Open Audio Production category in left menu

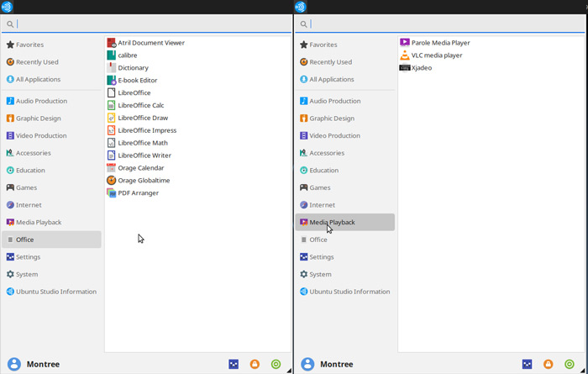pyautogui.click(x=52, y=101)
